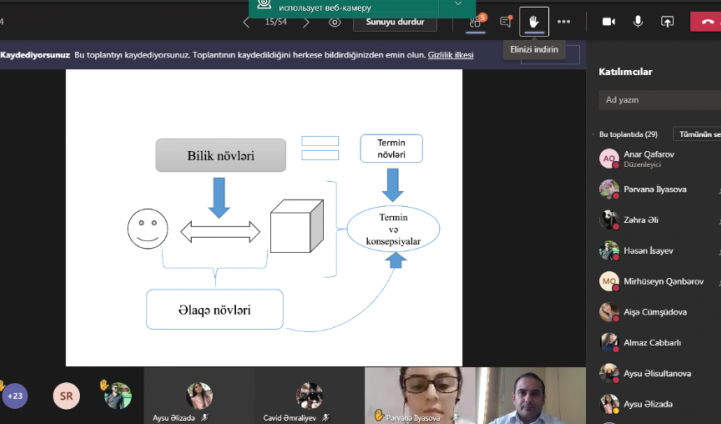The height and width of the screenshot is (424, 721).
Task: Toggle the camera on or off
Action: click(609, 22)
